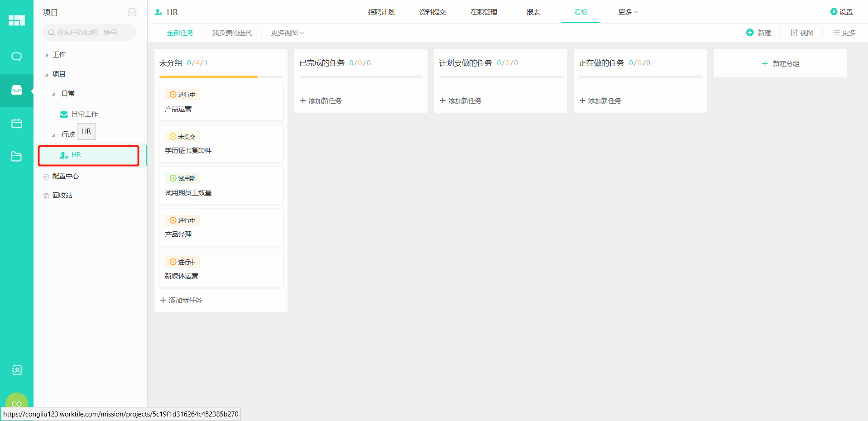The height and width of the screenshot is (421, 868).
Task: Click the user avatar CO
Action: (x=16, y=402)
